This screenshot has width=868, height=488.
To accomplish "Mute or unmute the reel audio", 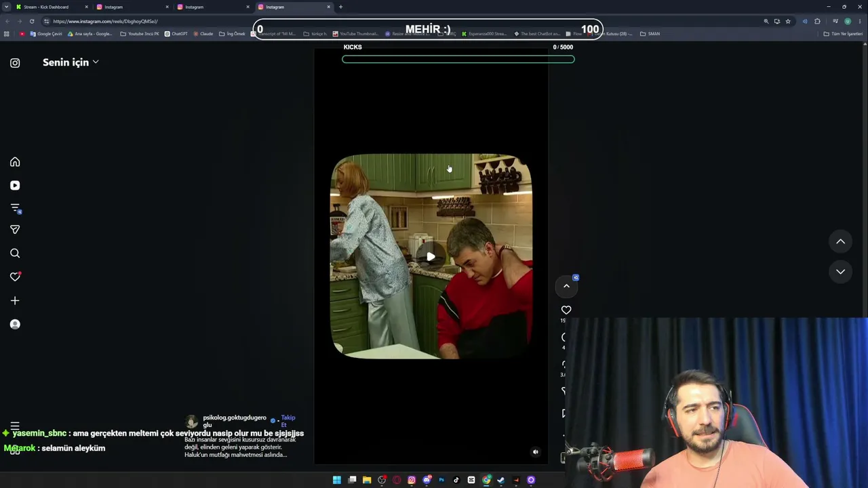I will click(x=535, y=451).
